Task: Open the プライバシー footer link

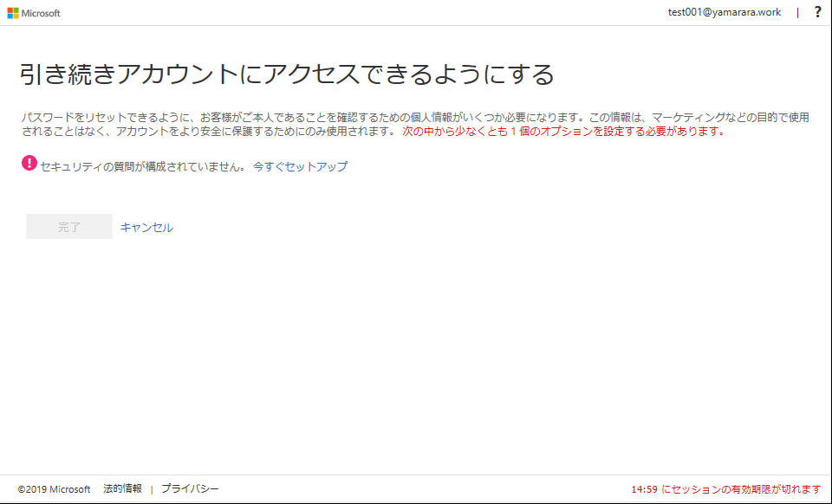Action: pos(190,488)
